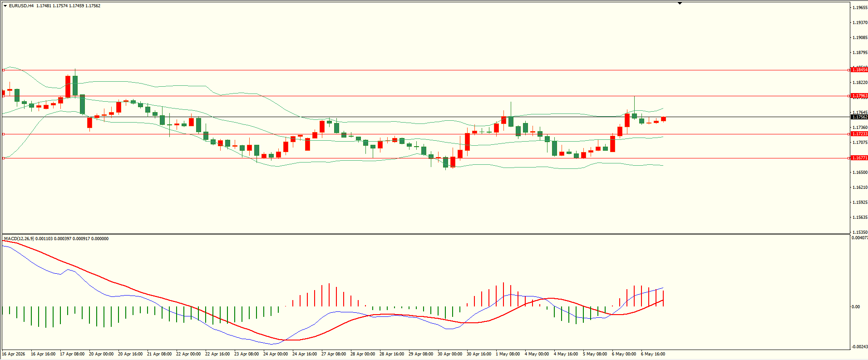
Task: Select left anchor of the 1.18454 line
Action: (x=3, y=70)
